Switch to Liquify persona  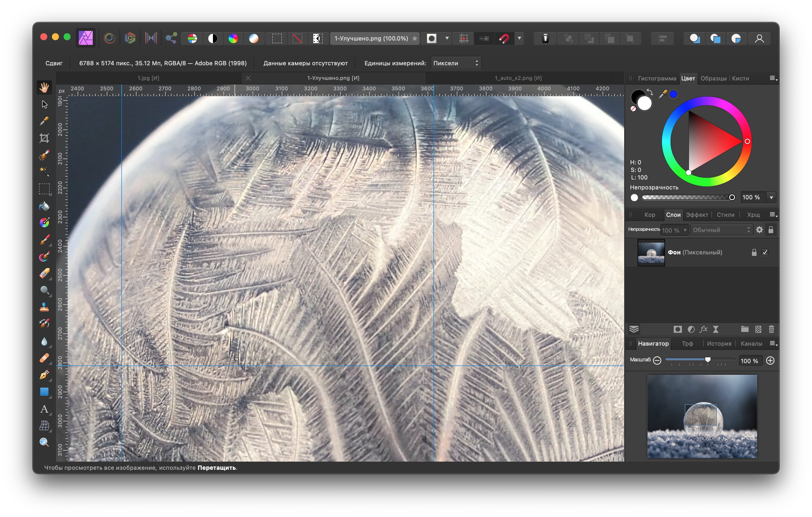pos(110,38)
